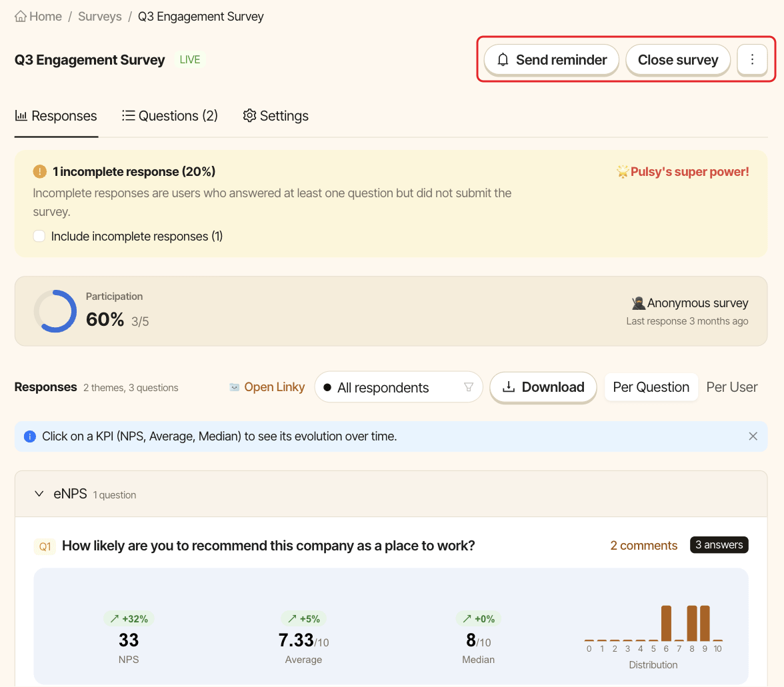Collapse the eNPS theme section
Screen dimensions: 784x687
coord(39,494)
